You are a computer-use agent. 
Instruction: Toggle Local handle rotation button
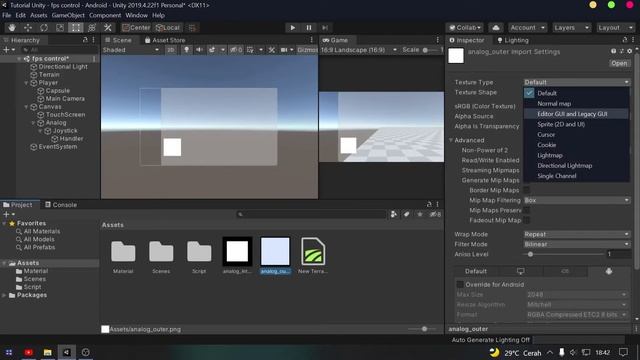click(x=168, y=28)
